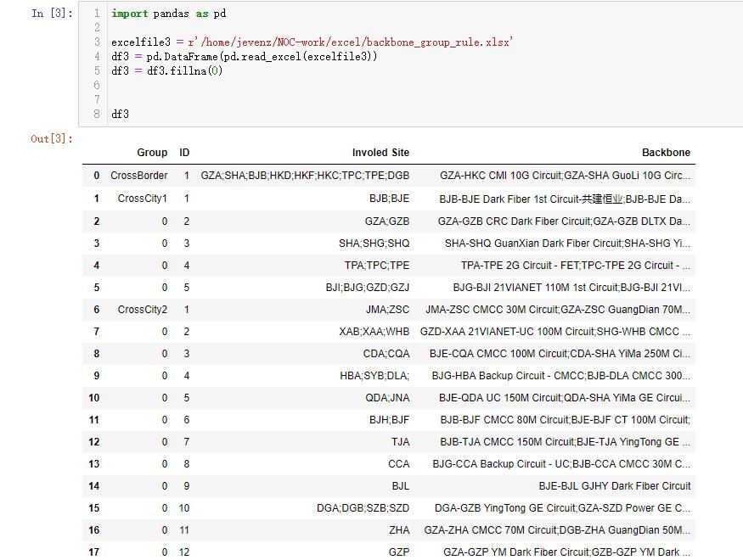Click the final 'df3' line in code cell
Viewport: 743px width, 560px height.
[x=120, y=114]
